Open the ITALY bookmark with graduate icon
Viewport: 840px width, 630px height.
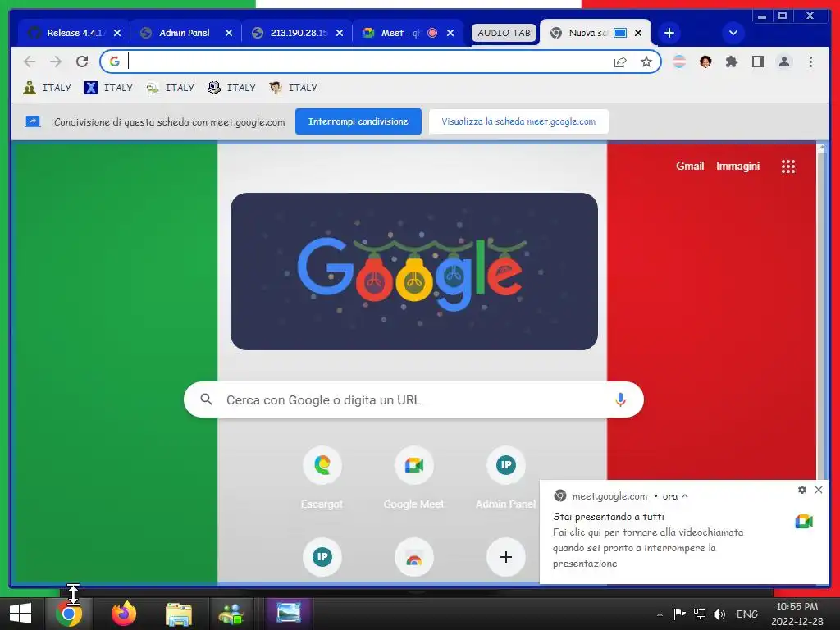point(294,87)
